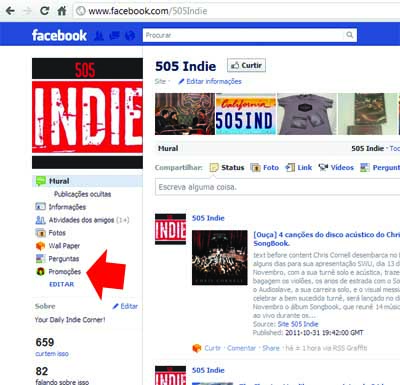Viewport: 400px width, 385px height.
Task: Open California 505IND license plate photo
Action: click(x=246, y=114)
